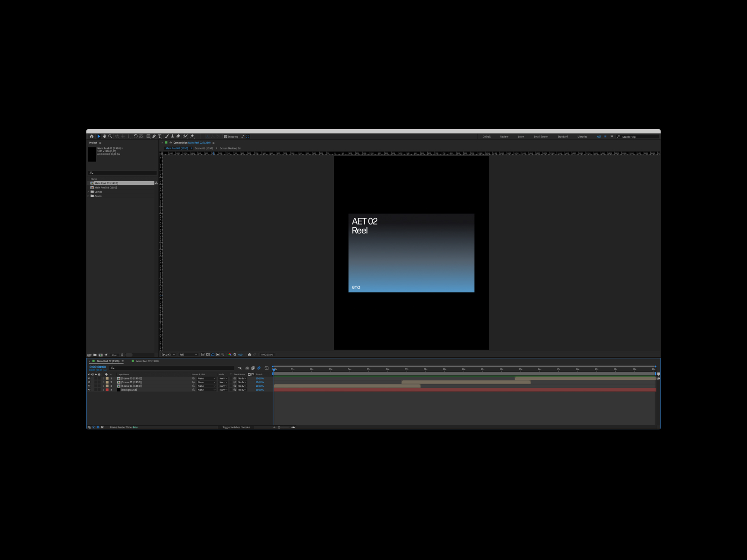The width and height of the screenshot is (747, 560).
Task: Open the Project panel menu icon
Action: [100, 143]
